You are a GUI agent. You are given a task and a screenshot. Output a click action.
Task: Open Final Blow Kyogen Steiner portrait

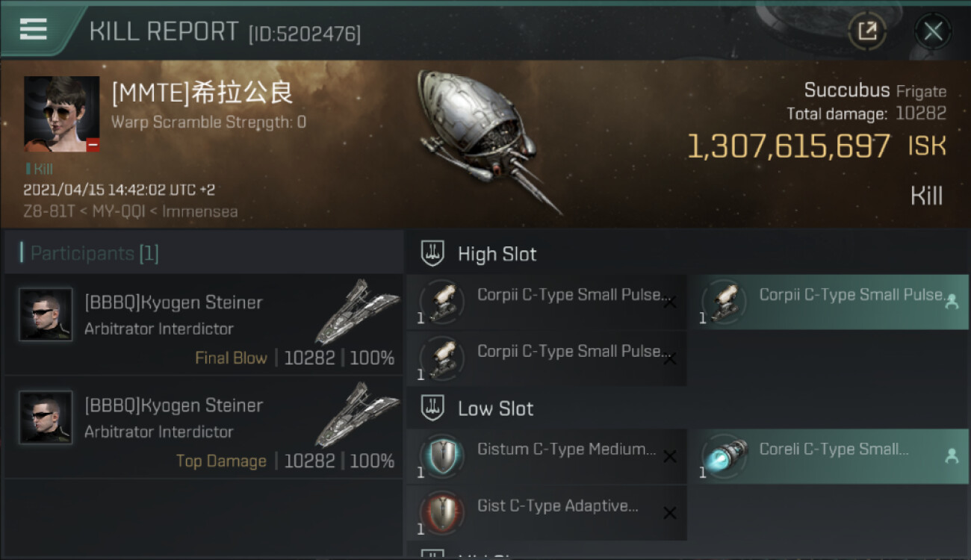tap(46, 314)
